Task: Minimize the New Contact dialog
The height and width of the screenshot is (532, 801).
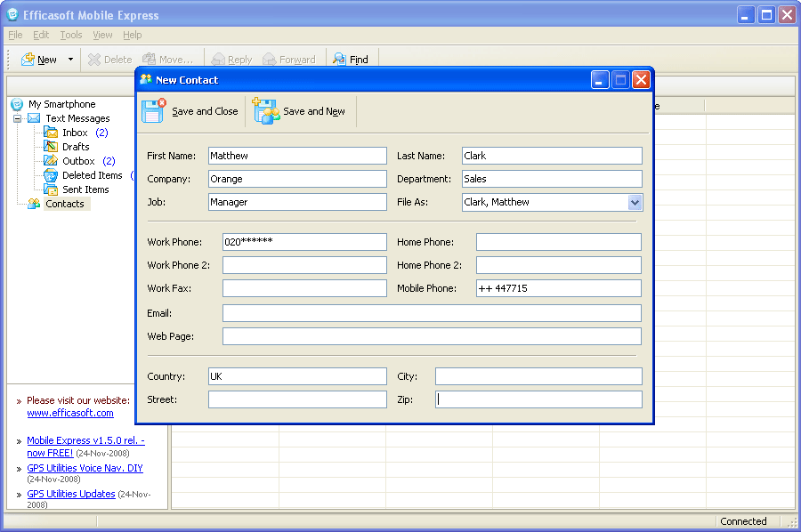Action: (x=600, y=80)
